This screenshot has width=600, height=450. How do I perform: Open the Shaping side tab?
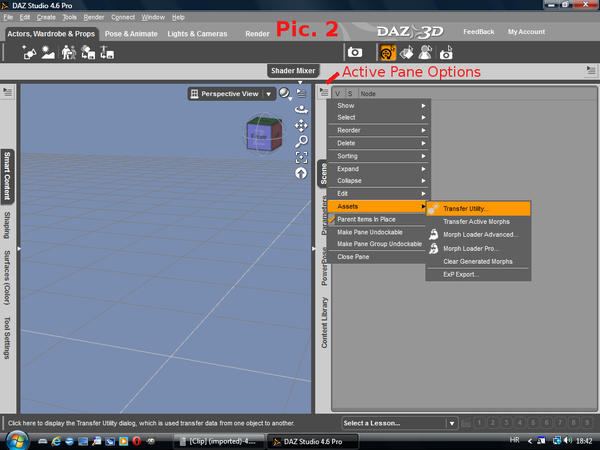pyautogui.click(x=7, y=225)
